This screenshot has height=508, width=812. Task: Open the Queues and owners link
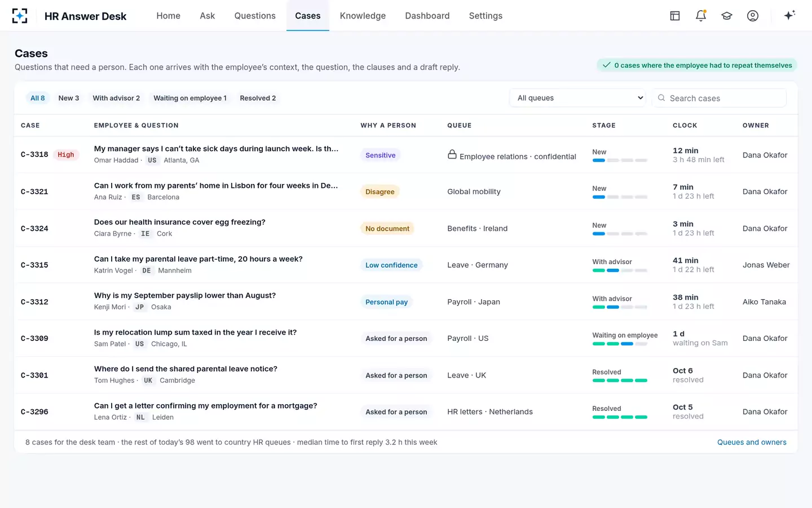(x=752, y=442)
